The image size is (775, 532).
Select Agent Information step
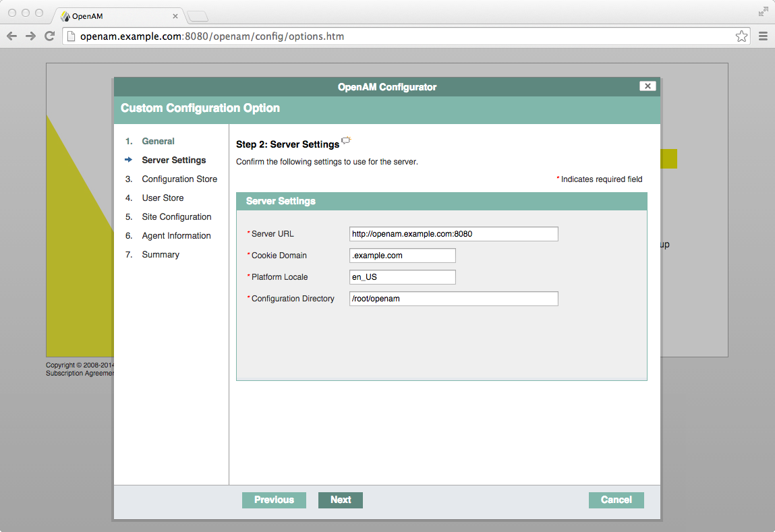pyautogui.click(x=177, y=235)
